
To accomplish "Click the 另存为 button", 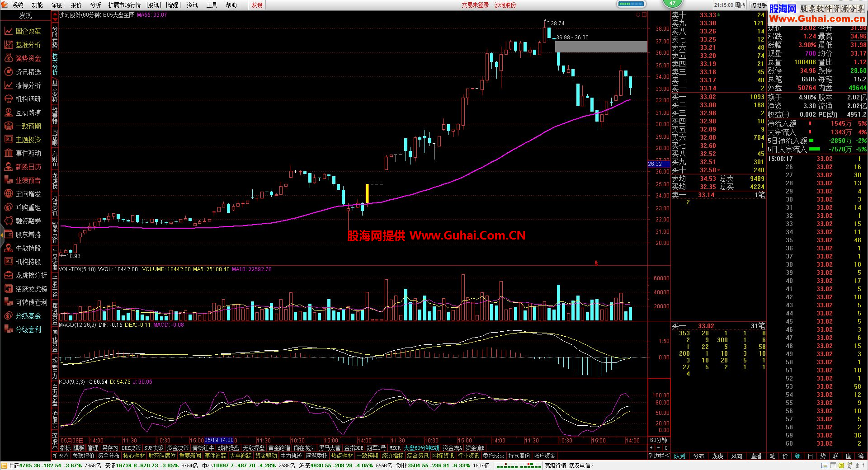I will 110,448.
